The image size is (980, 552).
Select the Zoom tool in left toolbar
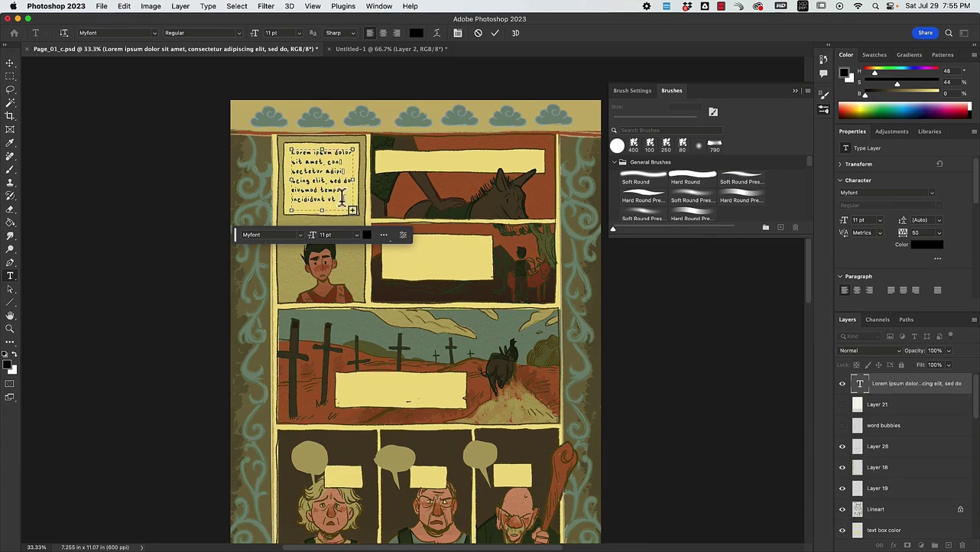click(10, 329)
